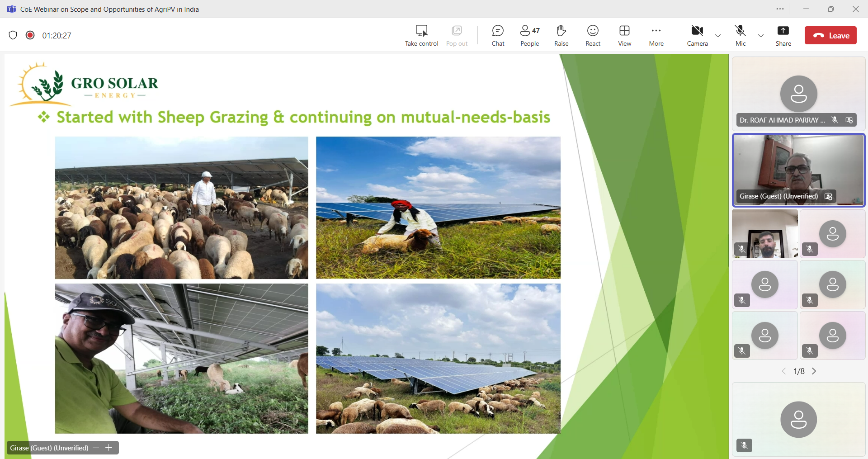Show the People participants list
Screen dimensions: 868x459
pos(529,35)
